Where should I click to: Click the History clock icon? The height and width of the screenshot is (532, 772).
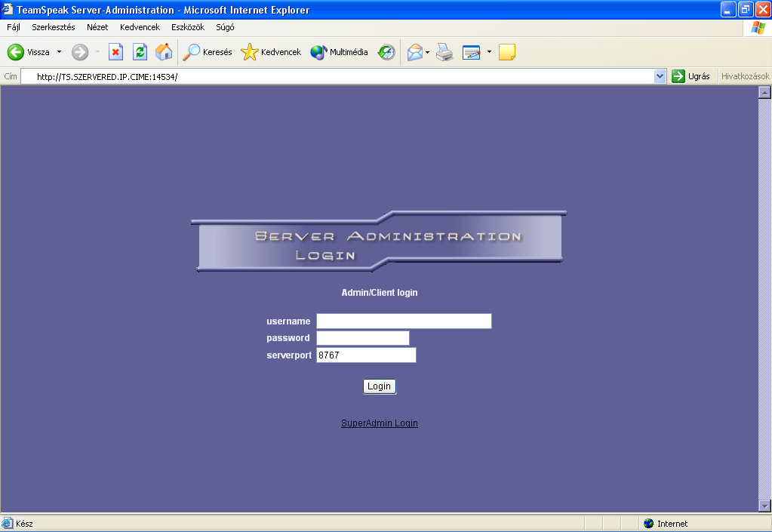386,52
